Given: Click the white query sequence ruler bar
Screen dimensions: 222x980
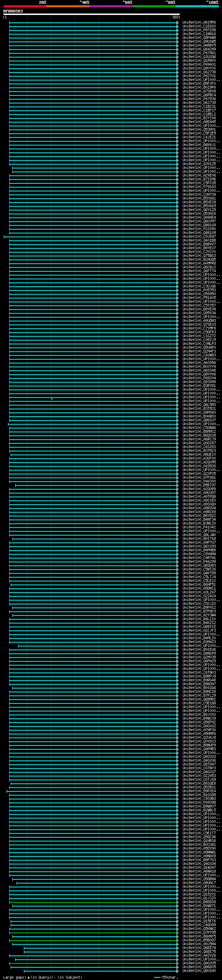Looking at the screenshot, I should pos(92,14).
